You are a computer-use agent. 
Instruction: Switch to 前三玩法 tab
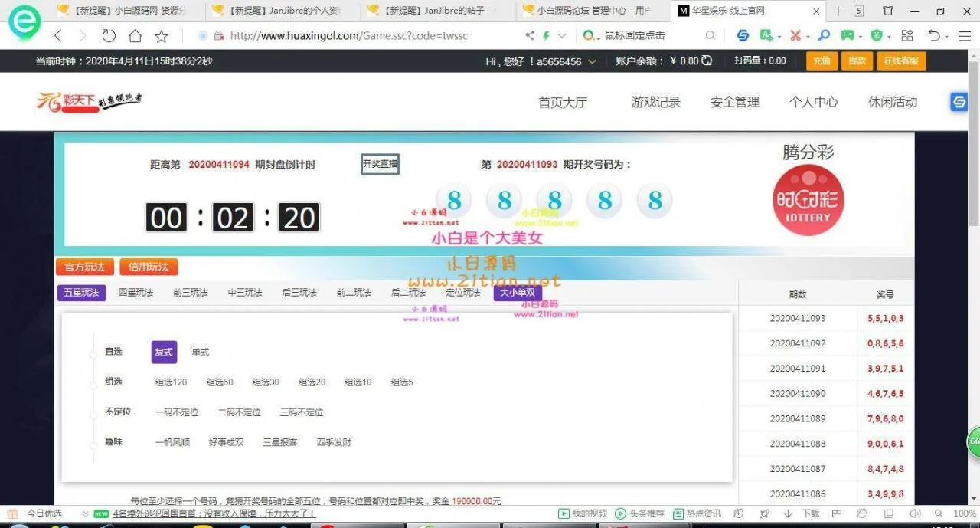click(190, 293)
